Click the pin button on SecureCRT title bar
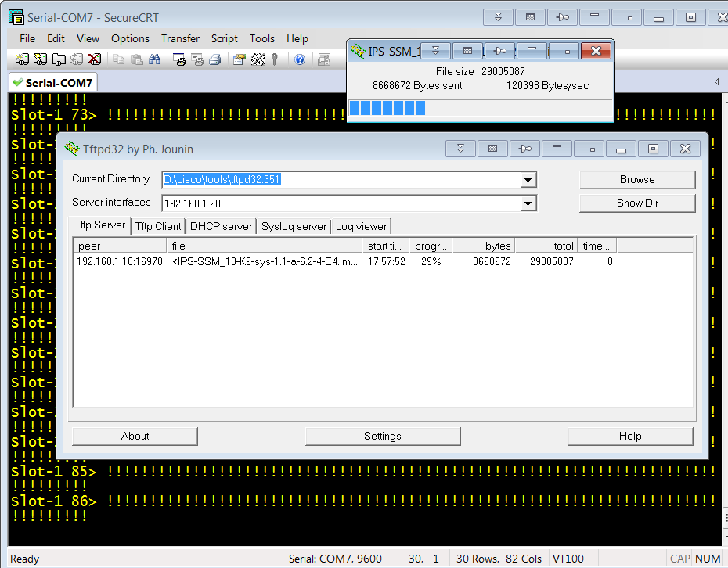The image size is (728, 568). click(x=562, y=17)
